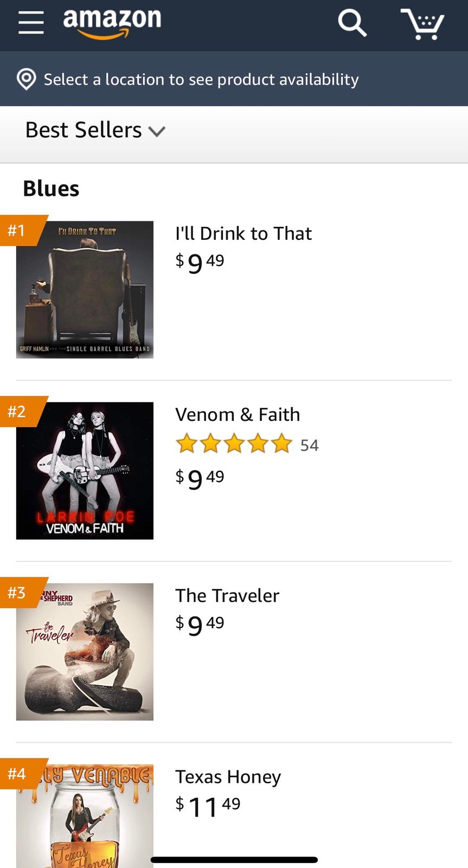Open the I'll Drink to That album cover
468x868 pixels.
coord(85,290)
